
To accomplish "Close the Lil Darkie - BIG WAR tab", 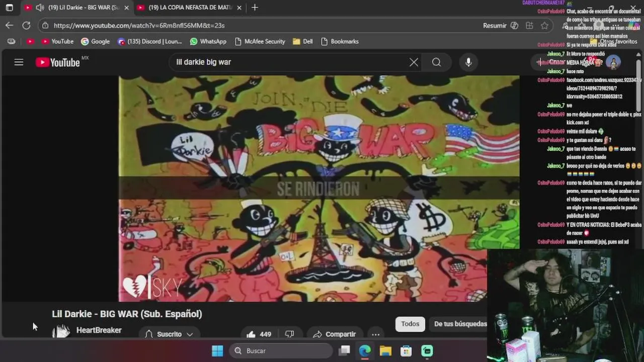I will (x=126, y=8).
